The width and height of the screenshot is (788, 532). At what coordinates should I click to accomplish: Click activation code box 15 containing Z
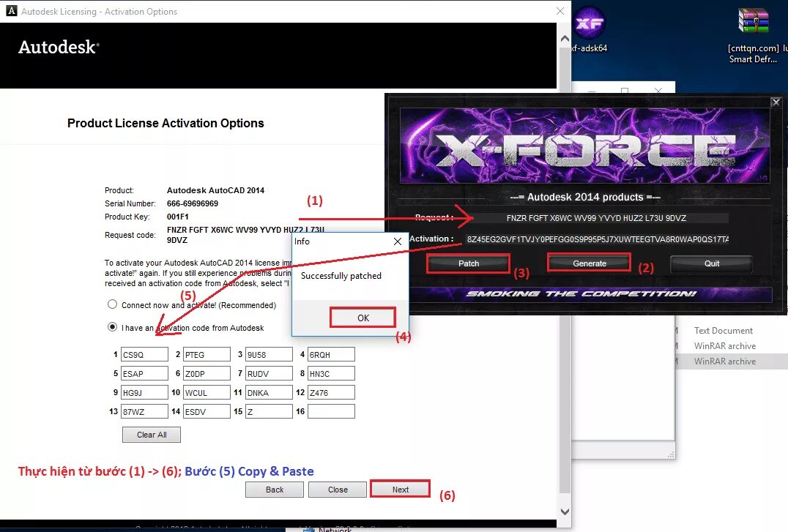point(269,411)
